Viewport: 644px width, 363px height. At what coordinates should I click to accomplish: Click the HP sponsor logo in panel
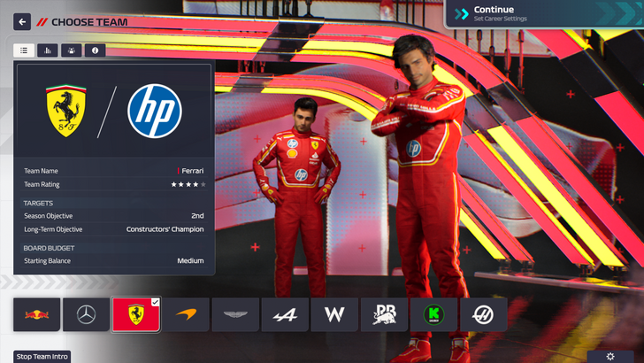click(x=155, y=112)
